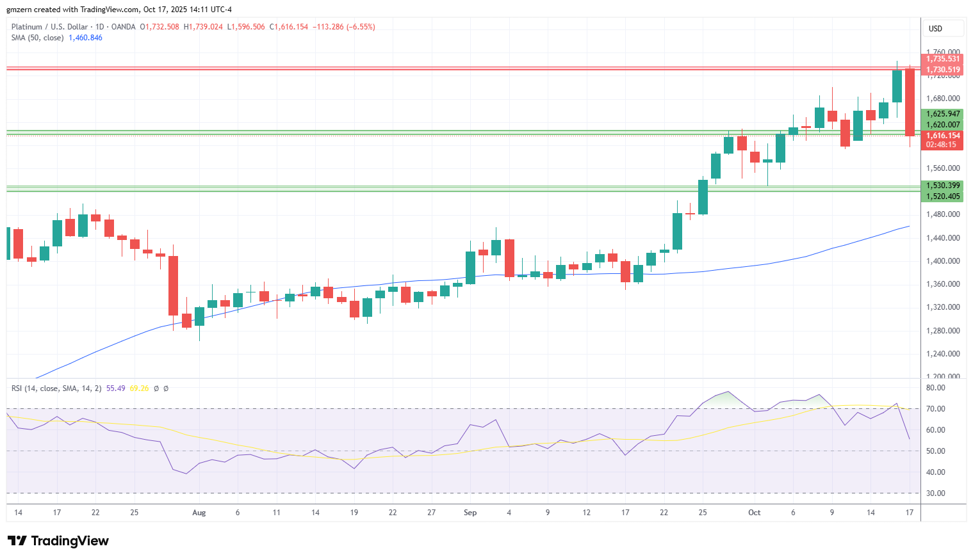The height and width of the screenshot is (560, 973).
Task: Click the green 1,625.947 price label
Action: point(942,114)
